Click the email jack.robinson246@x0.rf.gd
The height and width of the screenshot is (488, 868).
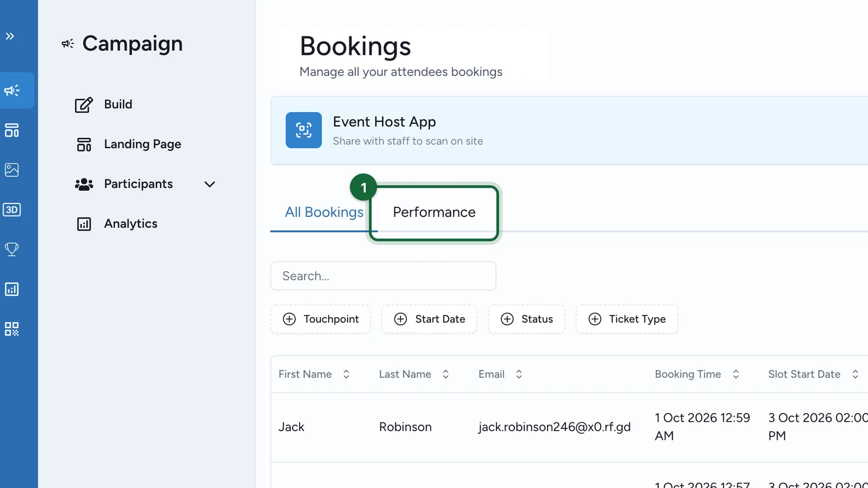pyautogui.click(x=554, y=427)
